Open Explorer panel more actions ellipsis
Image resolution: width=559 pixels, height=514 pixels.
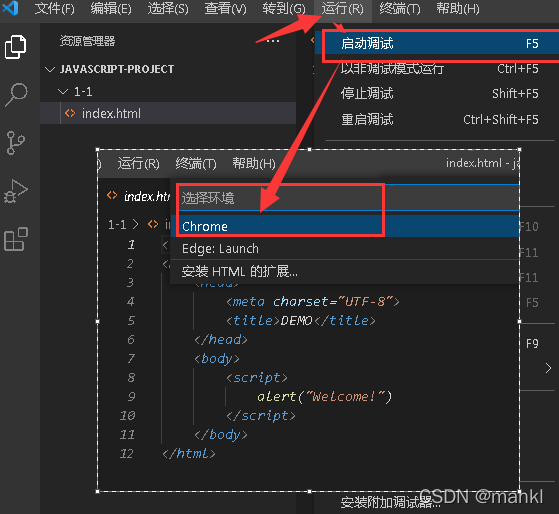[273, 41]
